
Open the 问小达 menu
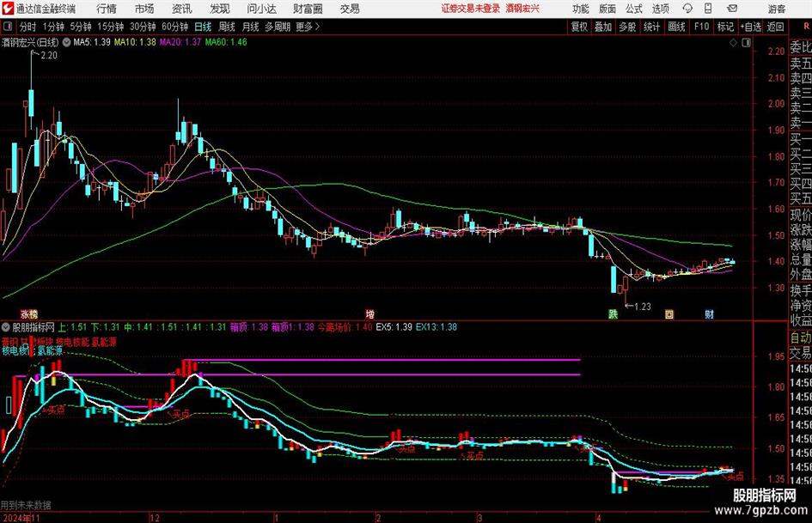[x=261, y=9]
